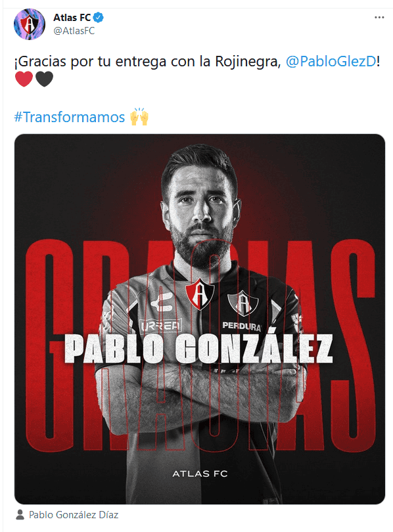The height and width of the screenshot is (532, 393).
Task: Click the PERDURA sponsor text
Action: [242, 326]
